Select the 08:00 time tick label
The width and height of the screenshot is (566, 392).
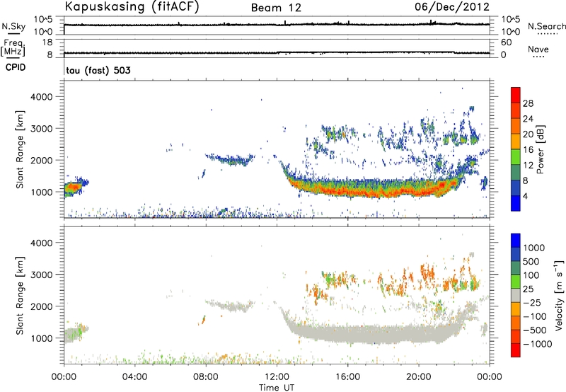point(206,377)
